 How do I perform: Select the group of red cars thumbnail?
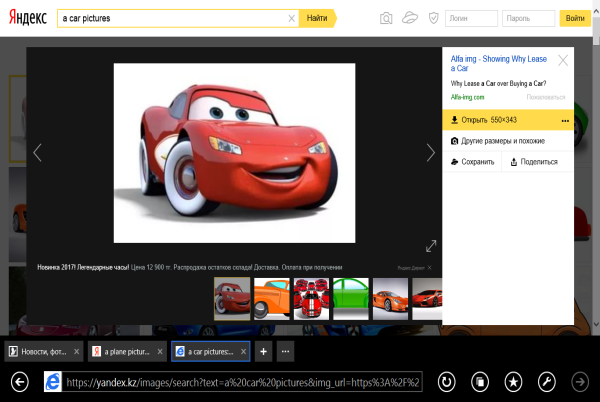311,299
